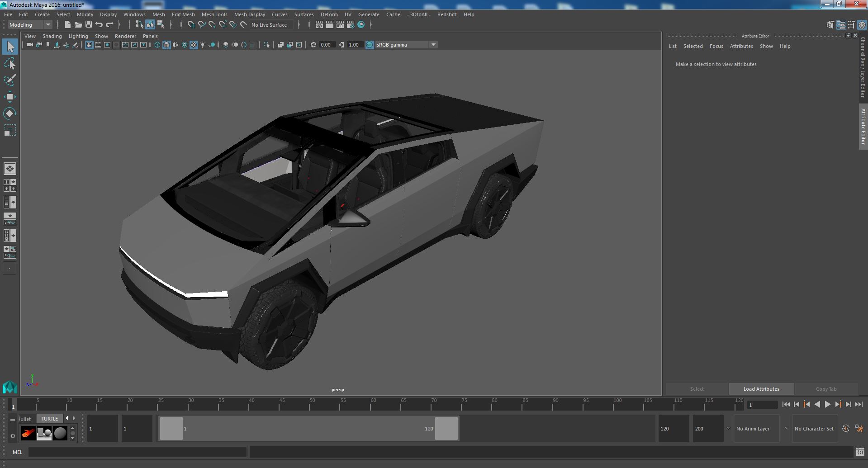
Task: Open the Hypershade sphere icon
Action: click(361, 25)
